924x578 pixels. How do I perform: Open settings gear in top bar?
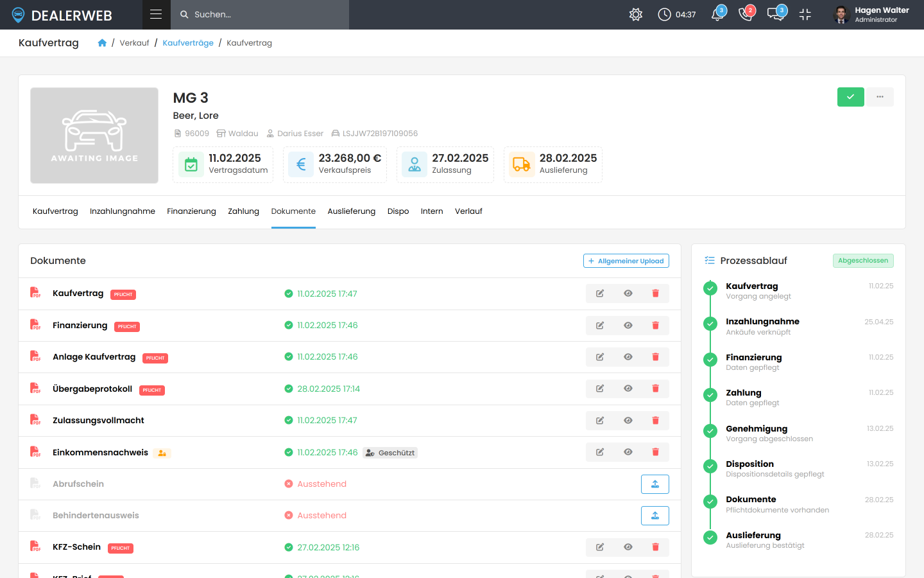pyautogui.click(x=636, y=14)
